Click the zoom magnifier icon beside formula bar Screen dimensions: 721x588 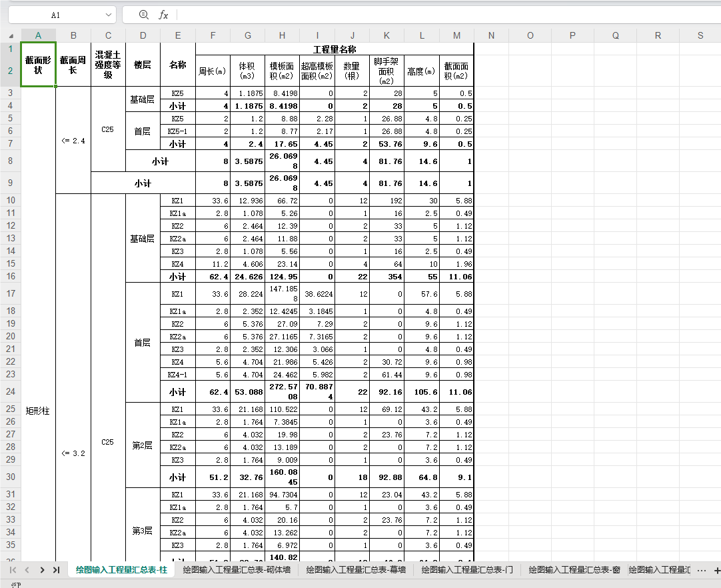click(143, 15)
